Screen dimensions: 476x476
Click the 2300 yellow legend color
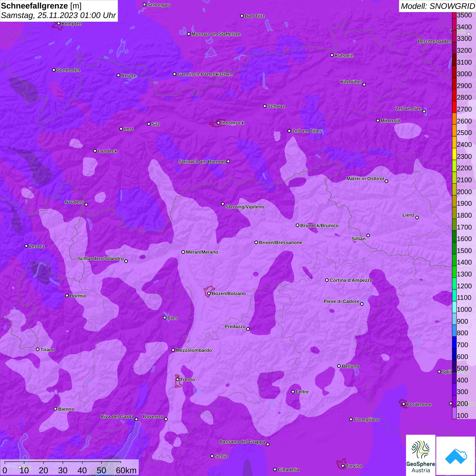[x=454, y=154]
